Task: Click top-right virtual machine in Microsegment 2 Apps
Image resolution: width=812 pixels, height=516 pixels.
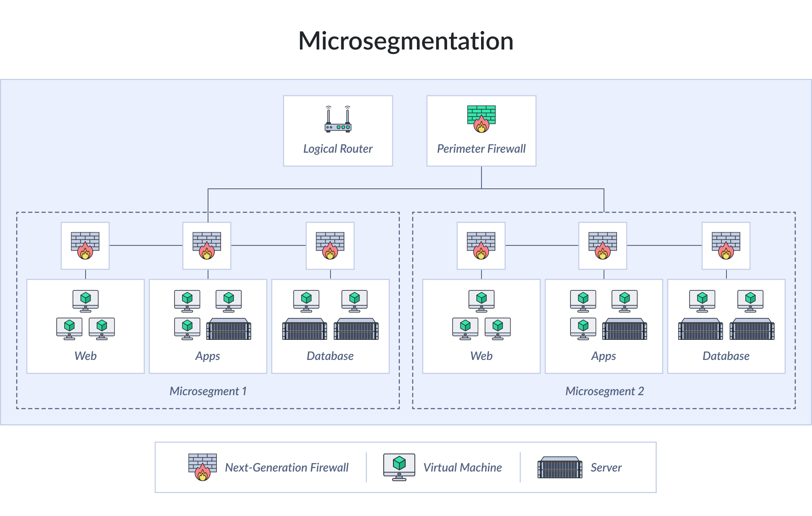Action: click(x=625, y=301)
